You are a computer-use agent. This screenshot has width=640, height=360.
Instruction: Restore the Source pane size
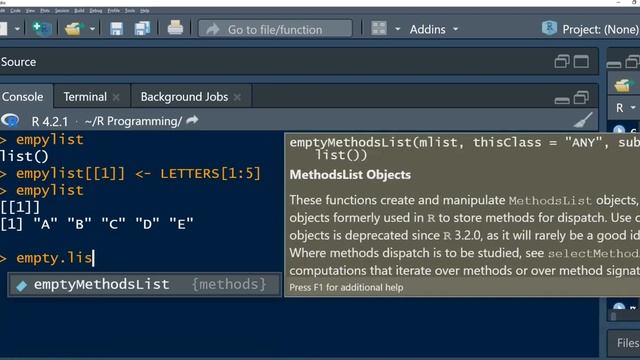pos(562,62)
